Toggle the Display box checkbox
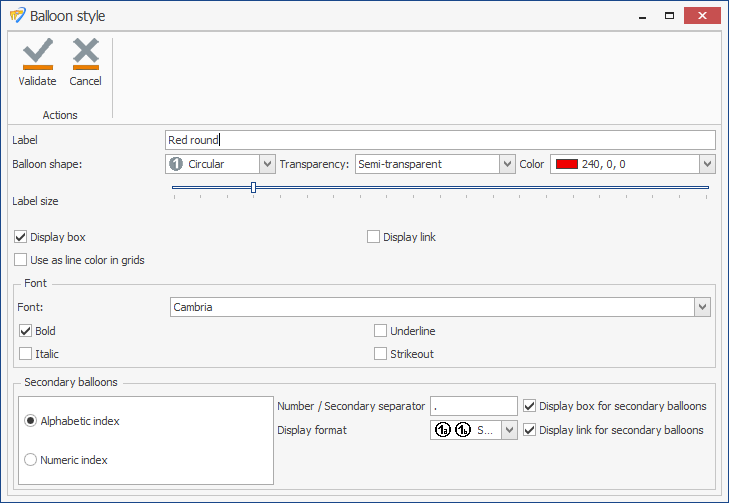The image size is (729, 503). (x=21, y=237)
